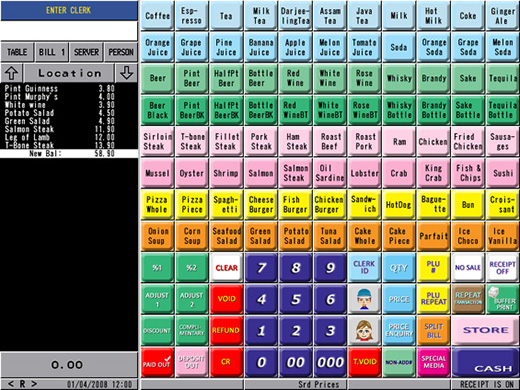The image size is (520, 390).
Task: Click the yellow PLU # key
Action: click(x=433, y=268)
